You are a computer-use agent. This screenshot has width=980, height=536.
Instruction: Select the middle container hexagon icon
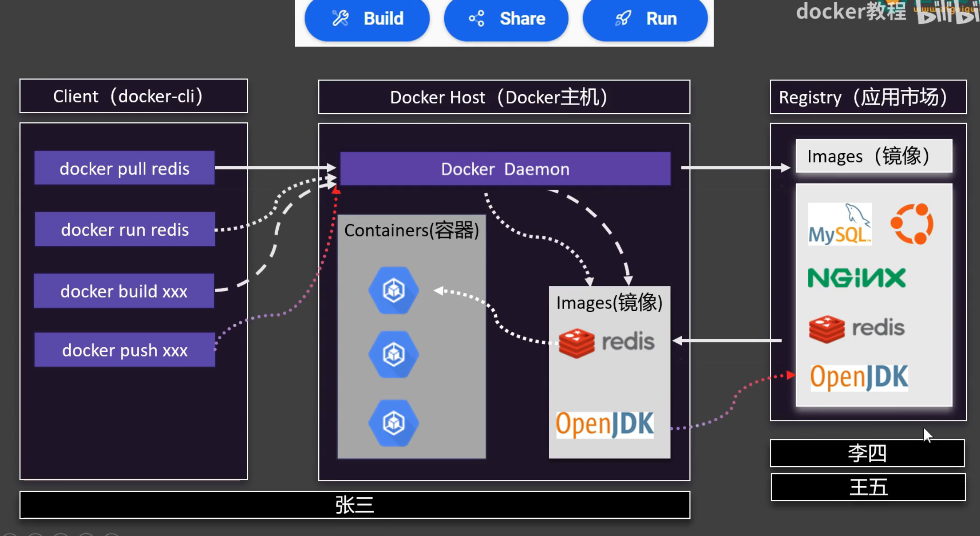coord(393,354)
